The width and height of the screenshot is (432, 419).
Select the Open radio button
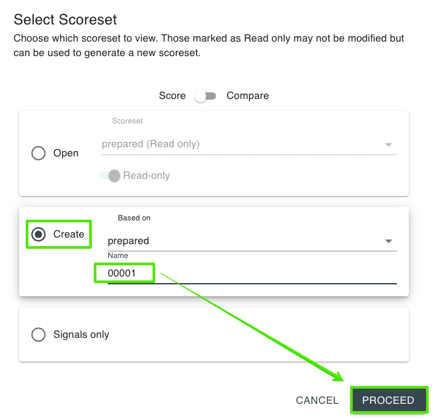pyautogui.click(x=38, y=153)
